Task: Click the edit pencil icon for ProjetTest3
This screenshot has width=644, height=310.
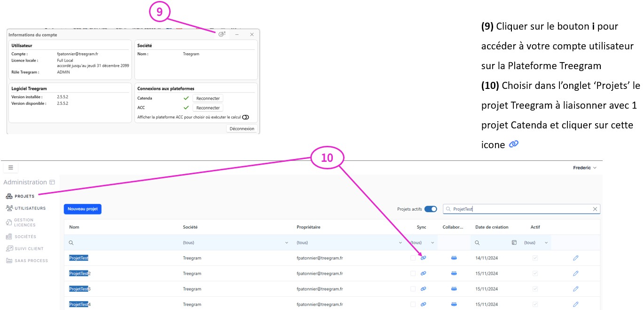Action: [x=575, y=289]
